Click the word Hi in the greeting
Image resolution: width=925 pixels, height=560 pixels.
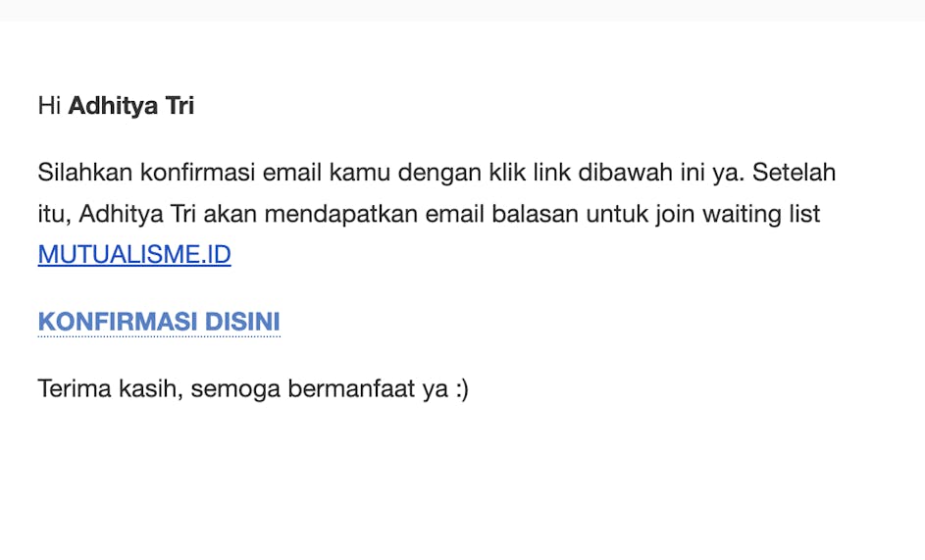point(49,106)
